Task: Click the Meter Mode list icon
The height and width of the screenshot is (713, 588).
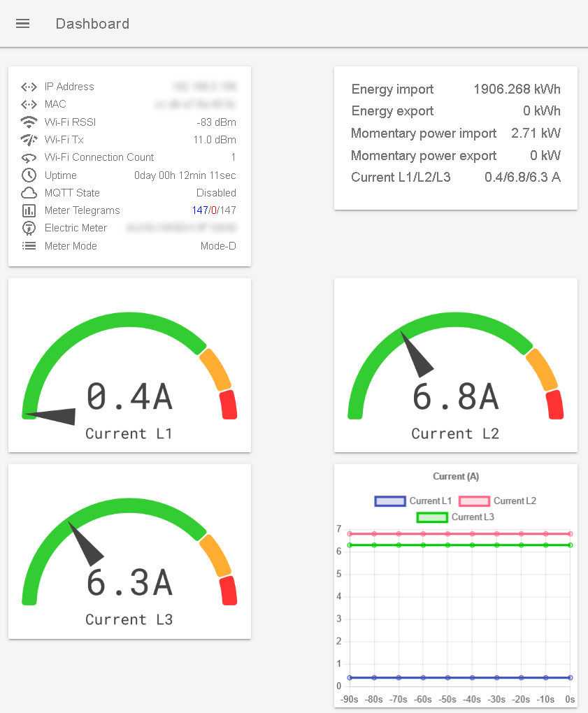Action: click(x=29, y=246)
